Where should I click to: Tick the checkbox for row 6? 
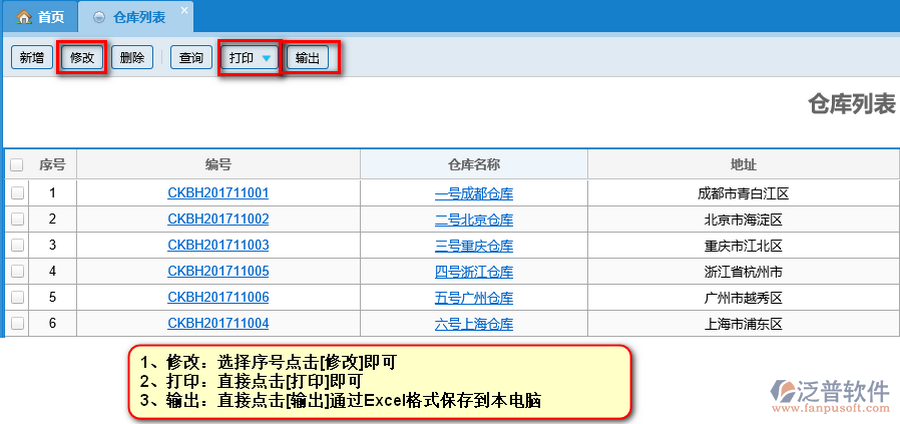[x=17, y=323]
